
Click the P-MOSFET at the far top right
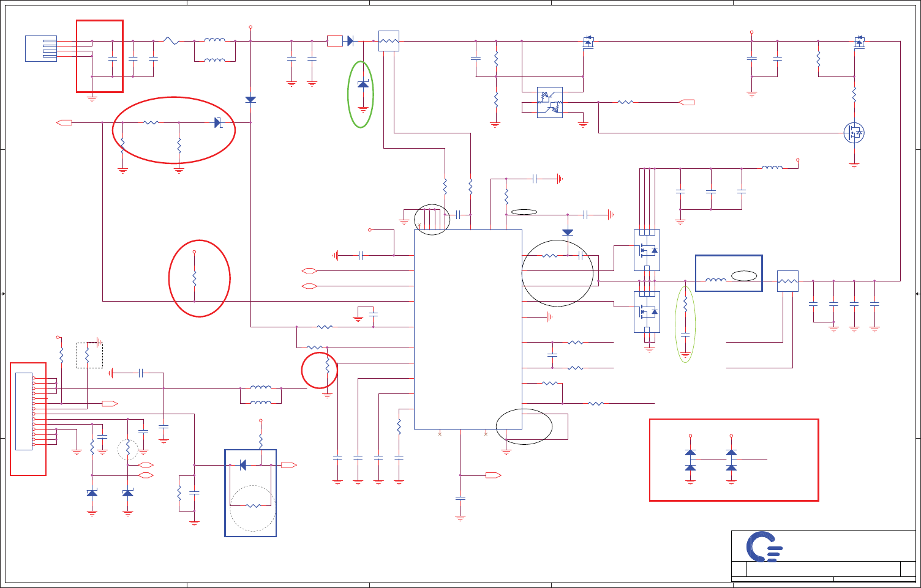coord(860,42)
